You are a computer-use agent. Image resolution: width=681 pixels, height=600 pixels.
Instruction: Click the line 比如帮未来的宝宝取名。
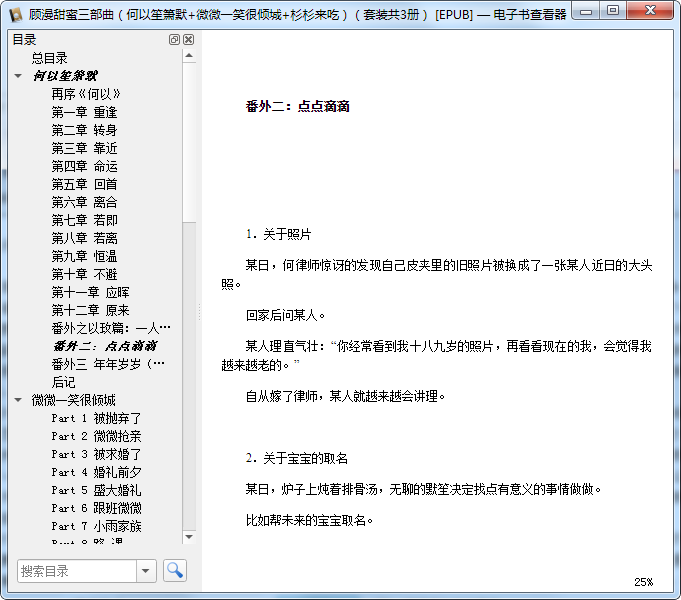(309, 520)
